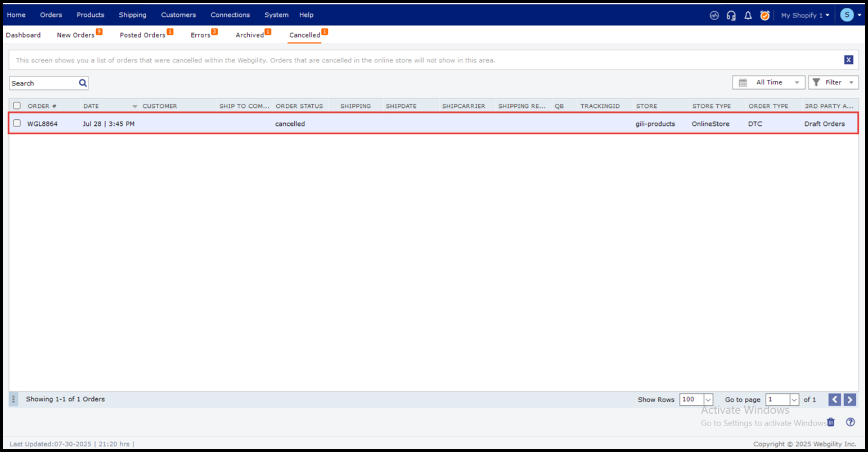
Task: Sort by the ORDER STATUS column header
Action: (299, 106)
